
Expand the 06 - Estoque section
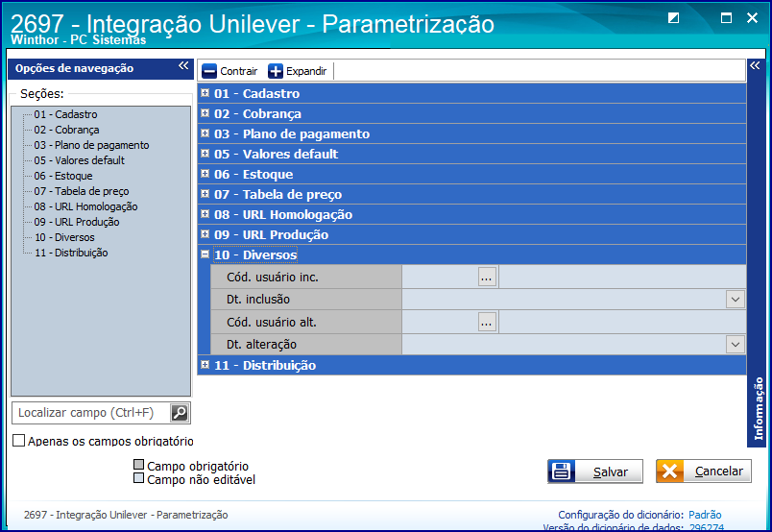(205, 174)
